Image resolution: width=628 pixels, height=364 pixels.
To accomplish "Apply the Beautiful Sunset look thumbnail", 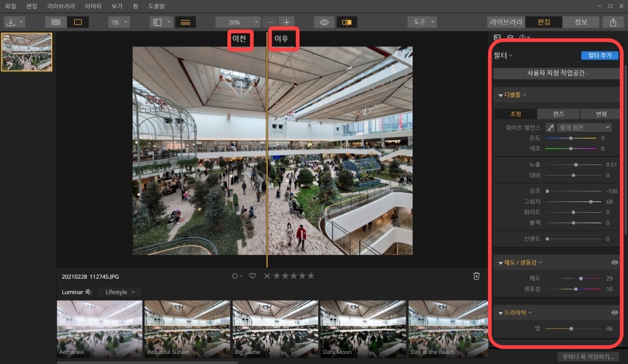I will pos(187,329).
